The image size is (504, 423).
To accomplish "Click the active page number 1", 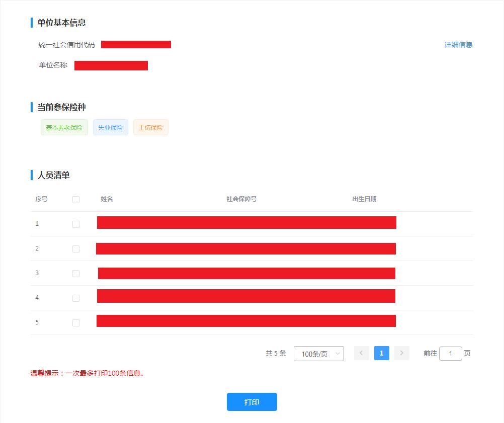I will coord(381,353).
